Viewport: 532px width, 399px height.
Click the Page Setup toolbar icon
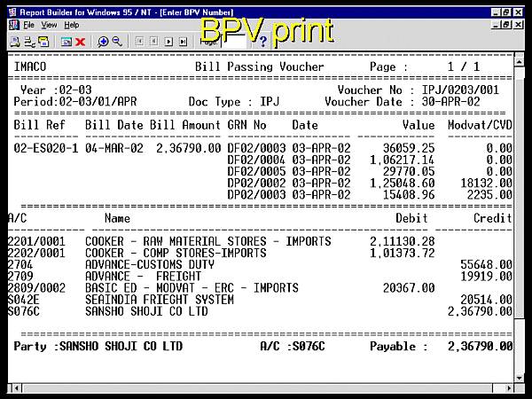pos(29,42)
